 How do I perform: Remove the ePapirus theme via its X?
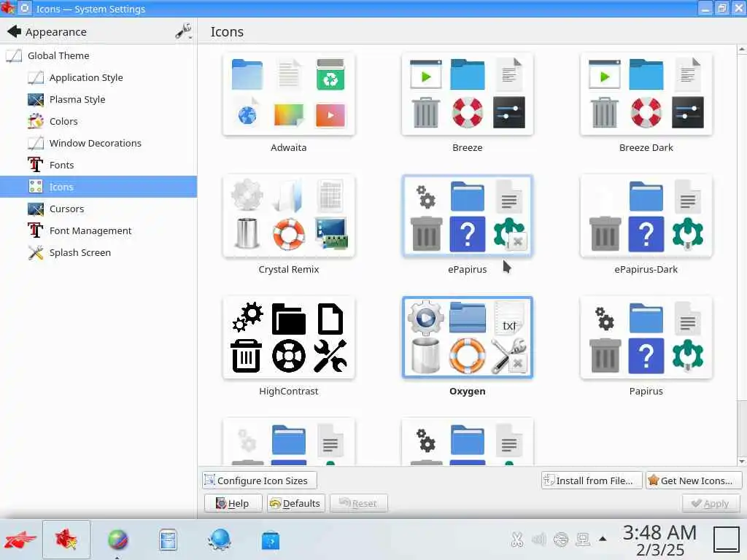(518, 241)
